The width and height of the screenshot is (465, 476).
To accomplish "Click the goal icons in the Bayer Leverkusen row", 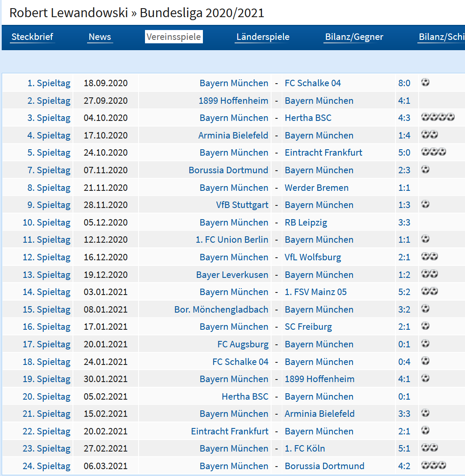I will pos(429,274).
